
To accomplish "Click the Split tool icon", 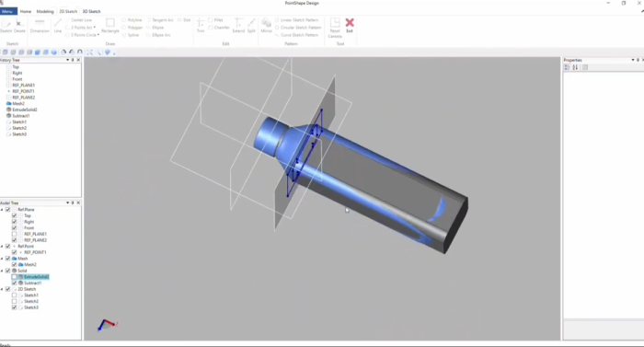I will [x=251, y=25].
